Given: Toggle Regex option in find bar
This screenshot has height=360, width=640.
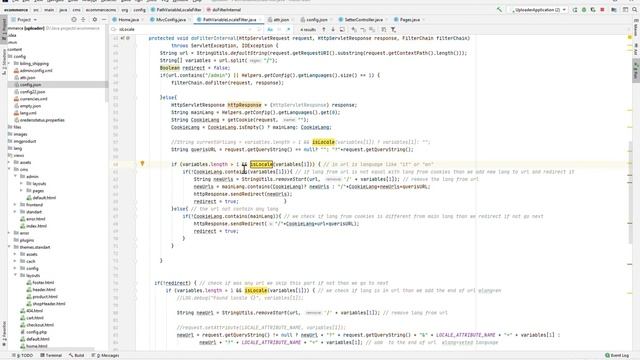Looking at the screenshot, I should click(288, 29).
